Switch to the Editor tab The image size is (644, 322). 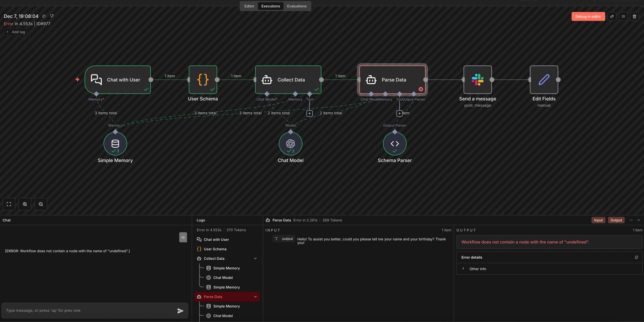pyautogui.click(x=249, y=6)
